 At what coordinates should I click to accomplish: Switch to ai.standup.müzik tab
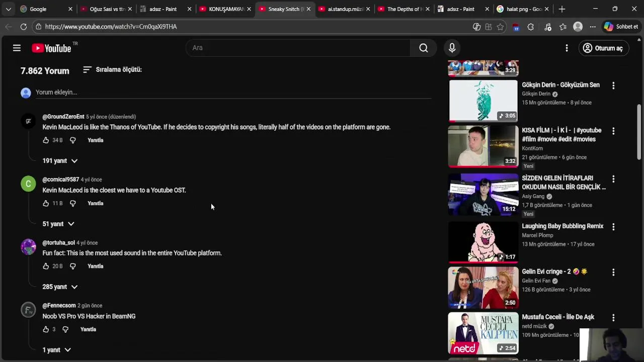pos(343,9)
